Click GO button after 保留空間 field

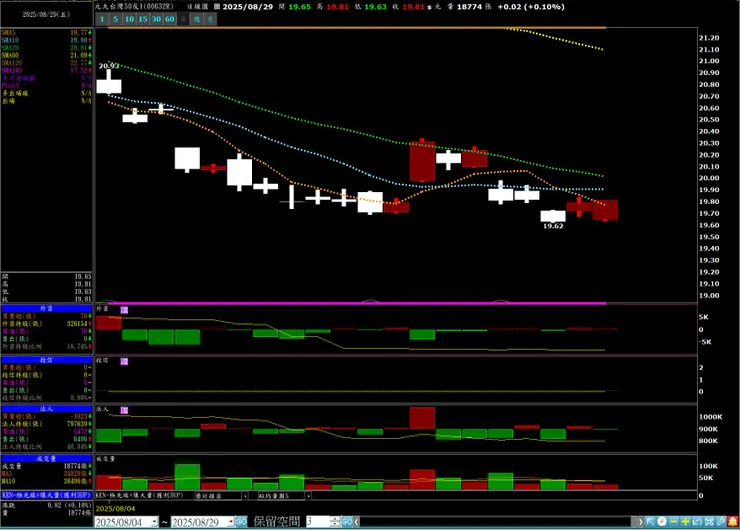pyautogui.click(x=347, y=522)
